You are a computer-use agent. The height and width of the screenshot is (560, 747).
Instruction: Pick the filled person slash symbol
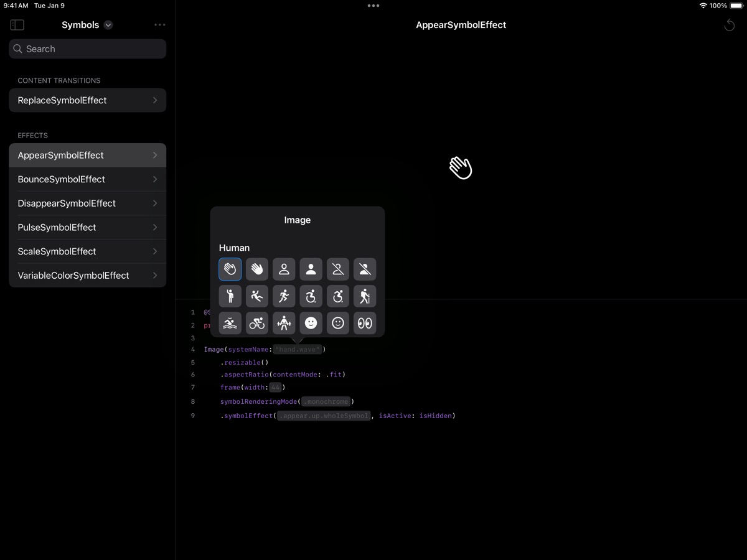tap(365, 269)
